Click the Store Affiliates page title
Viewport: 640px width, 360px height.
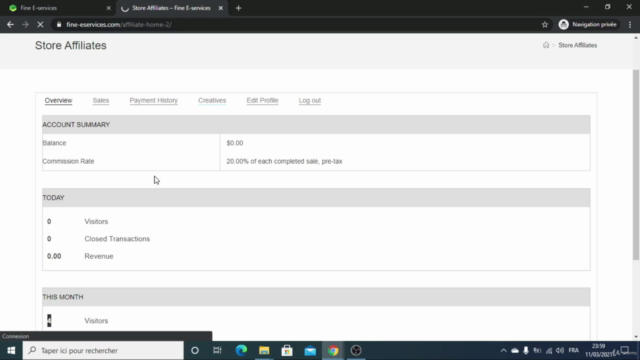coord(71,45)
